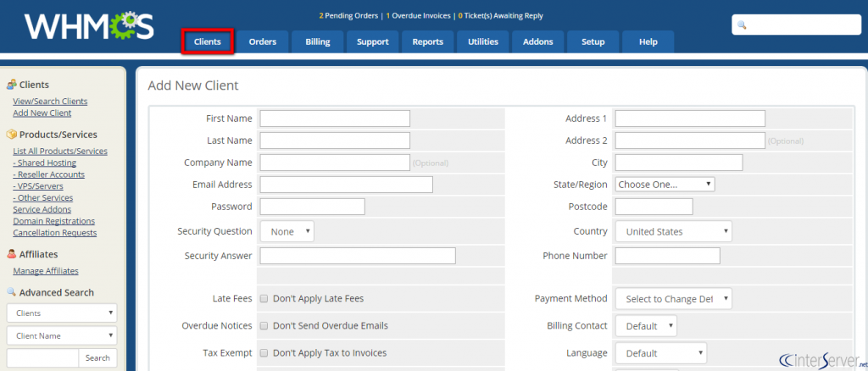Open List All Products/Services link

(x=60, y=151)
